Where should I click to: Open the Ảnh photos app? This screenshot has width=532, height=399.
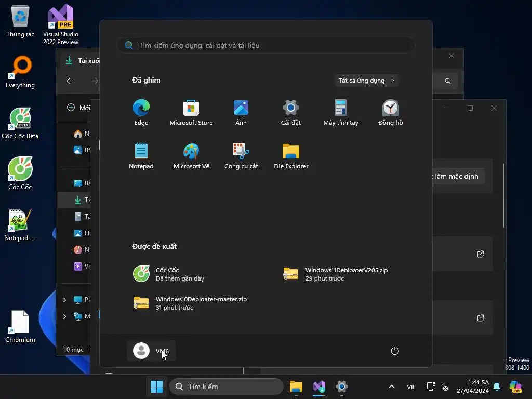coord(241,113)
